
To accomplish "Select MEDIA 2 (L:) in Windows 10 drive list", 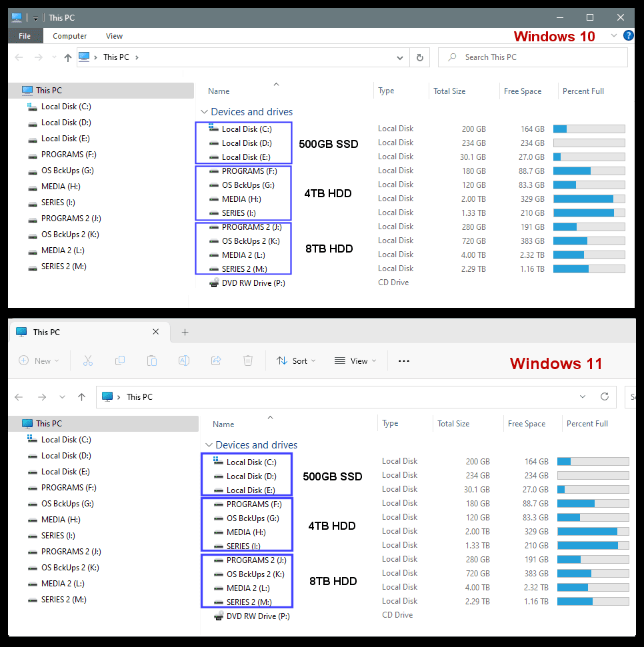I will pos(237,255).
